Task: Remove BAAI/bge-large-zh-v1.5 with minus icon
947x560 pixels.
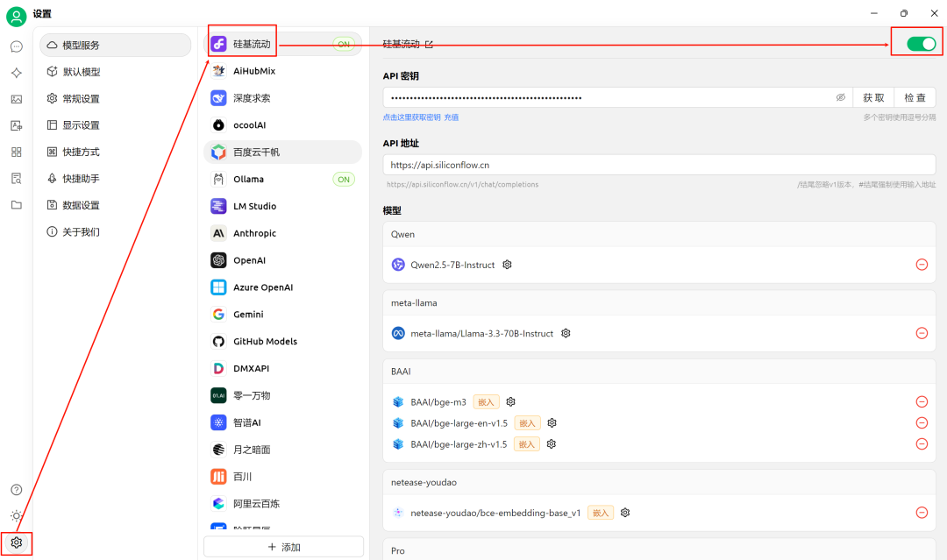Action: point(922,444)
